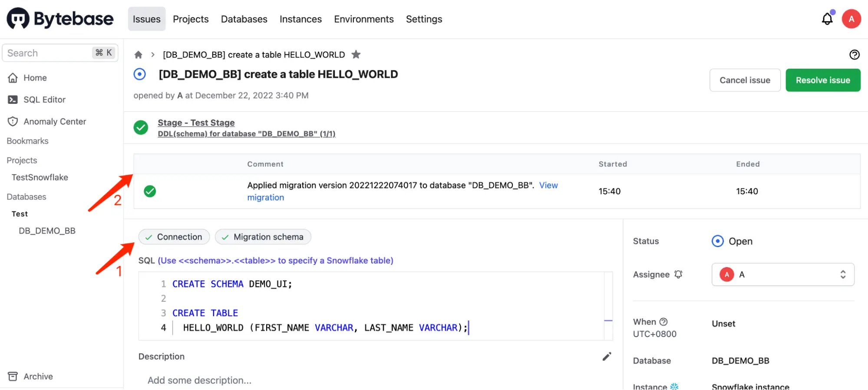Click the Snowflake table syntax hint link
Screen dimensions: 868x390
[x=275, y=261]
